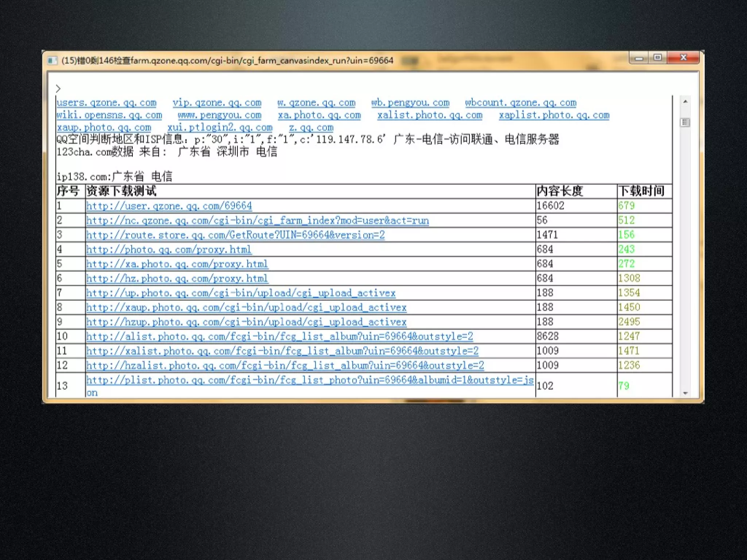Click the xaup.photo.qq.com domain link
Screen dimensions: 747x560
click(104, 128)
